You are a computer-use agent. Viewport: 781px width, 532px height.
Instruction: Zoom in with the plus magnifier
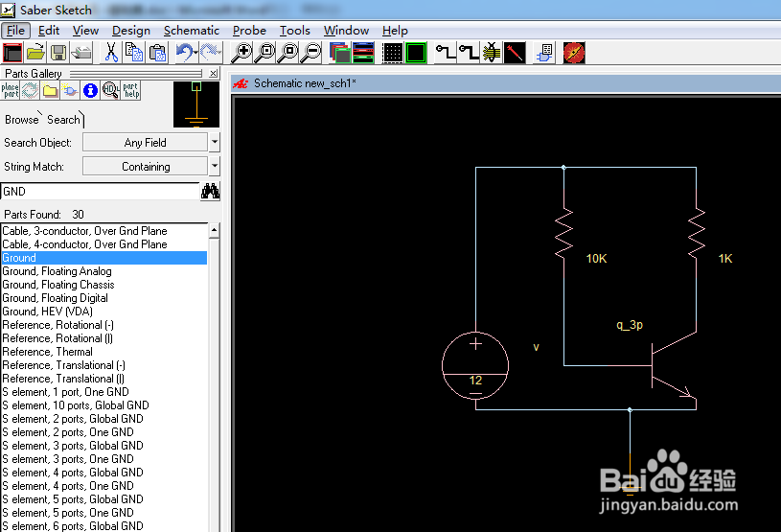click(242, 53)
